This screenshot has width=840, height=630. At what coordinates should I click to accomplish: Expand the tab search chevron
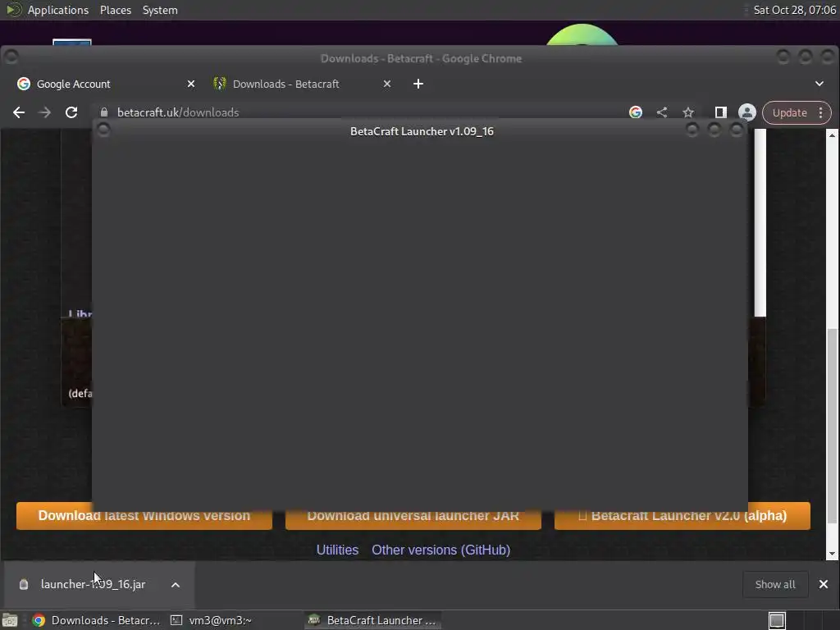(x=819, y=84)
